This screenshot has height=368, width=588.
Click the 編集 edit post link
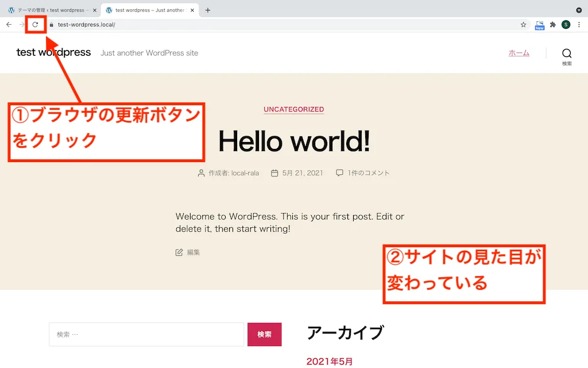pos(194,252)
